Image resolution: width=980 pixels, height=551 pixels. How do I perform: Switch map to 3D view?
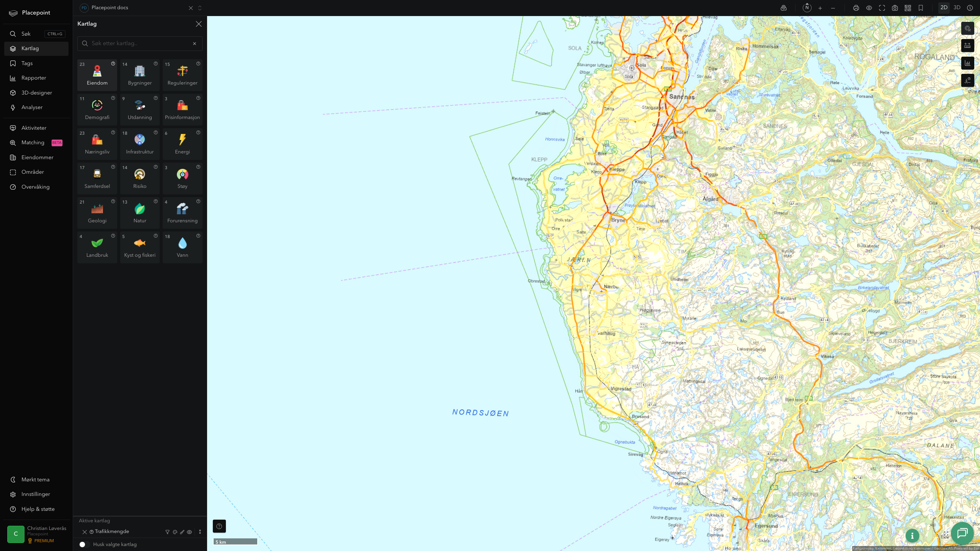click(957, 8)
